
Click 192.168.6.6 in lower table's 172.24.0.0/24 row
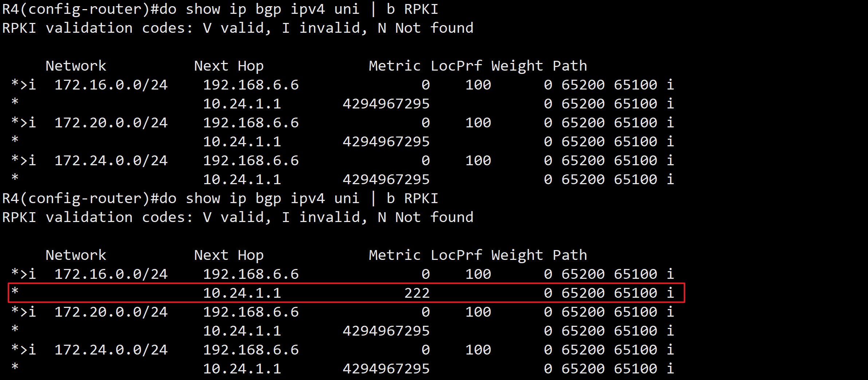tap(251, 350)
